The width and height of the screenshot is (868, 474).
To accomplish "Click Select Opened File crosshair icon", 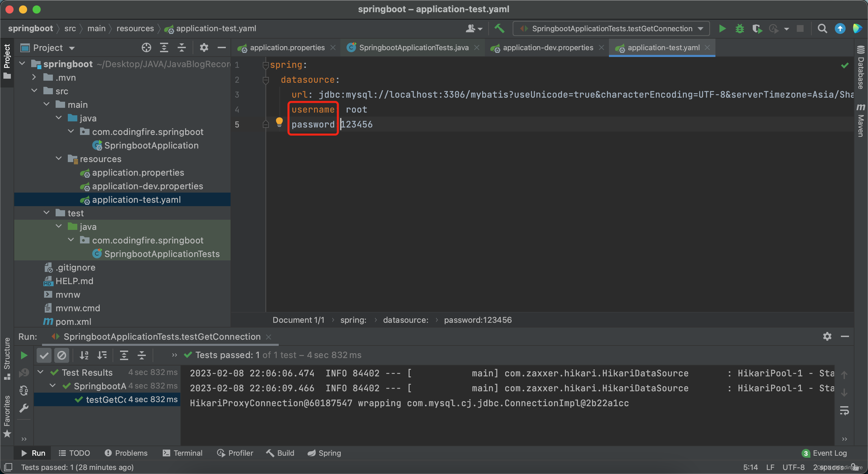I will tap(146, 48).
